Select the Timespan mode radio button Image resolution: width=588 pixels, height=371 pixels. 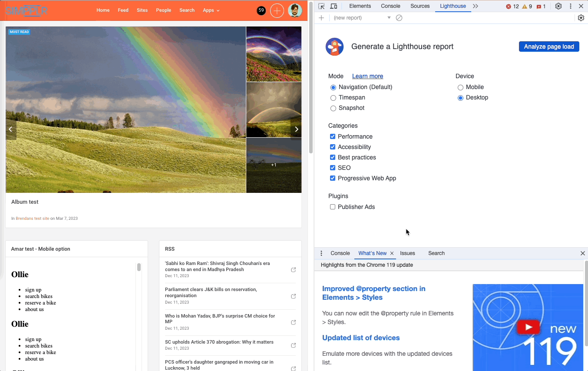point(333,98)
